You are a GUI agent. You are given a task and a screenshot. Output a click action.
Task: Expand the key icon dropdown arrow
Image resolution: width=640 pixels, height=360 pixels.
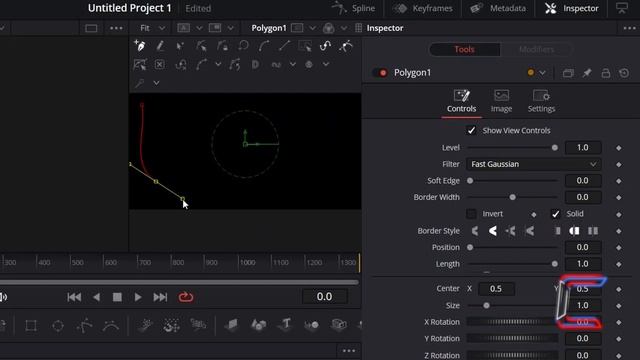[156, 83]
